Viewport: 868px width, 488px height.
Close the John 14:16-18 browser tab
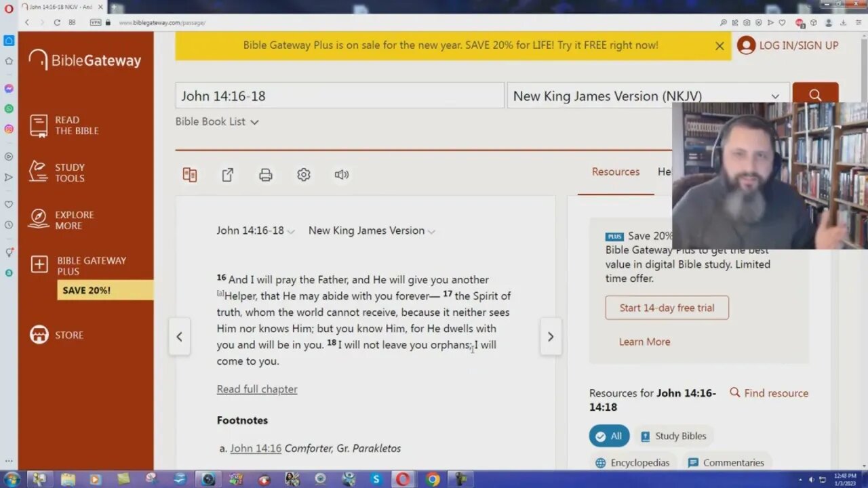[100, 7]
